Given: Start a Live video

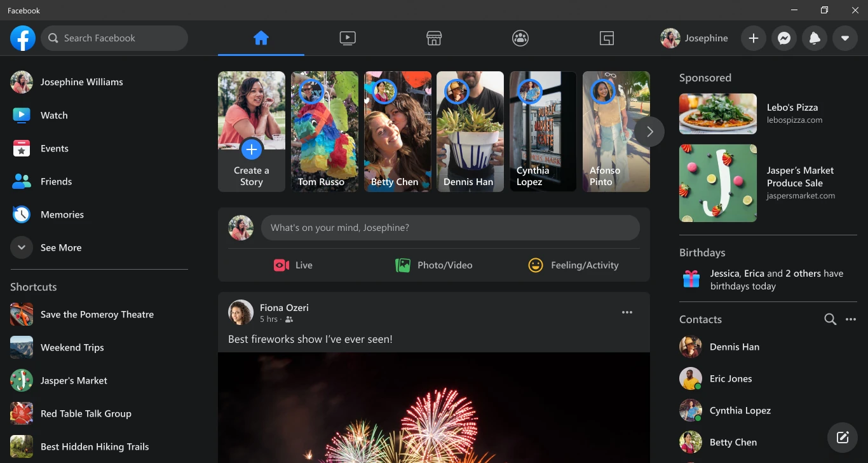Looking at the screenshot, I should pos(293,265).
